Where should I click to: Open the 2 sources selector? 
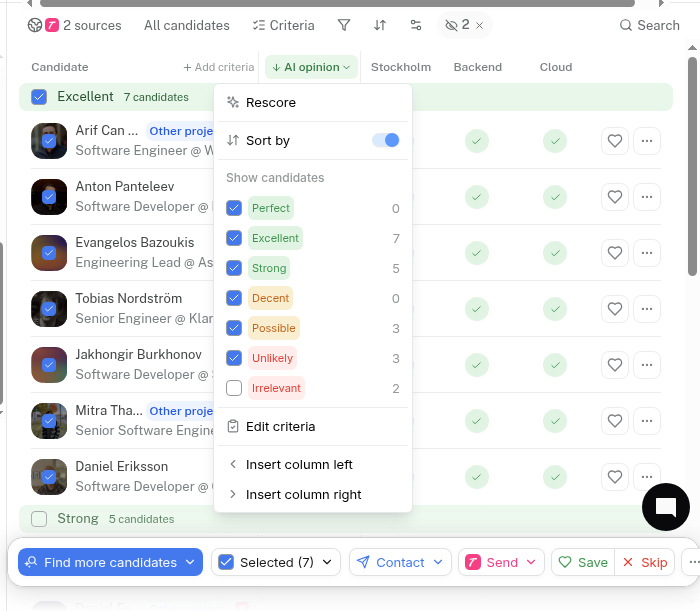[x=75, y=25]
